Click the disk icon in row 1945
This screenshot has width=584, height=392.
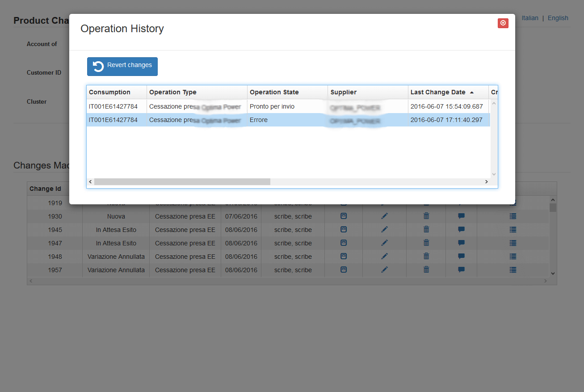[344, 230]
